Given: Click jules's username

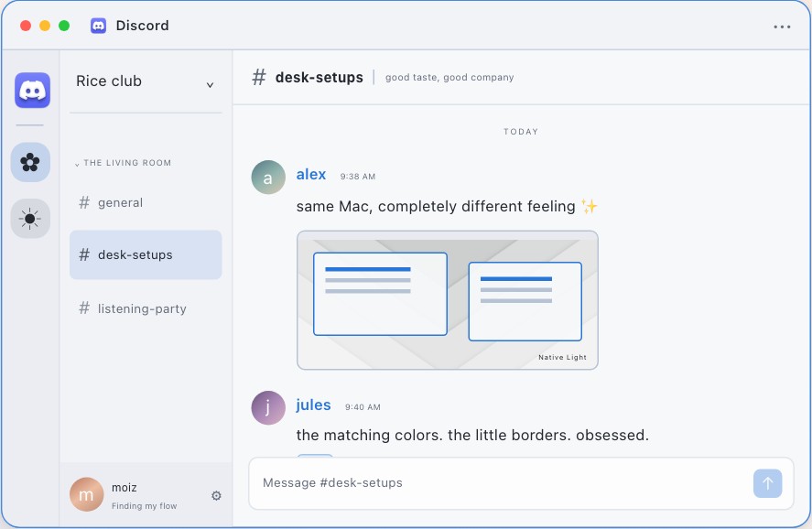Looking at the screenshot, I should pos(313,405).
